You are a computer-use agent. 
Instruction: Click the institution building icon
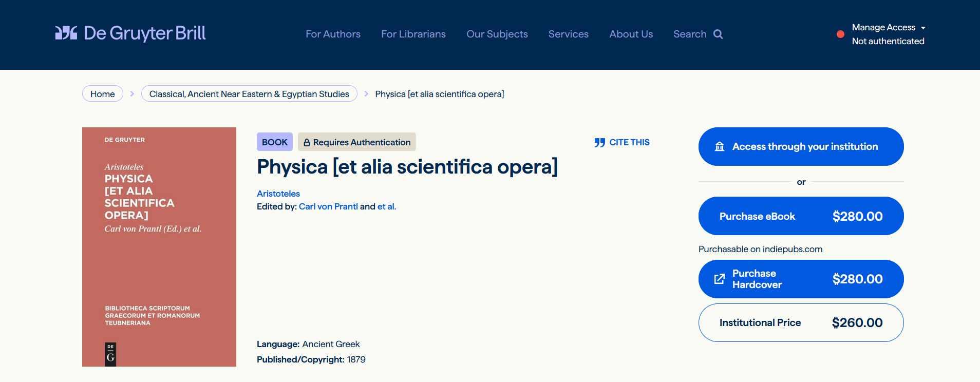pyautogui.click(x=720, y=147)
